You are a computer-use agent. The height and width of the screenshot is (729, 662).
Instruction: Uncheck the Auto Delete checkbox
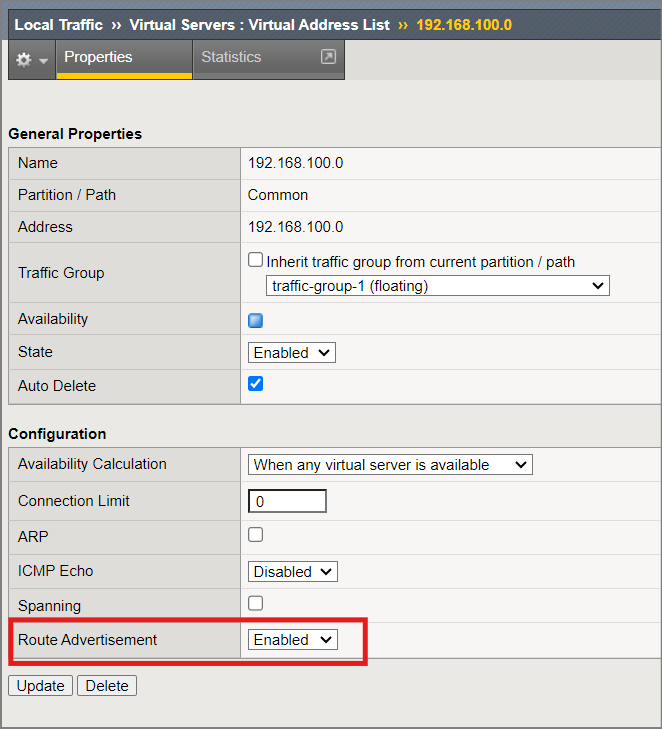255,384
